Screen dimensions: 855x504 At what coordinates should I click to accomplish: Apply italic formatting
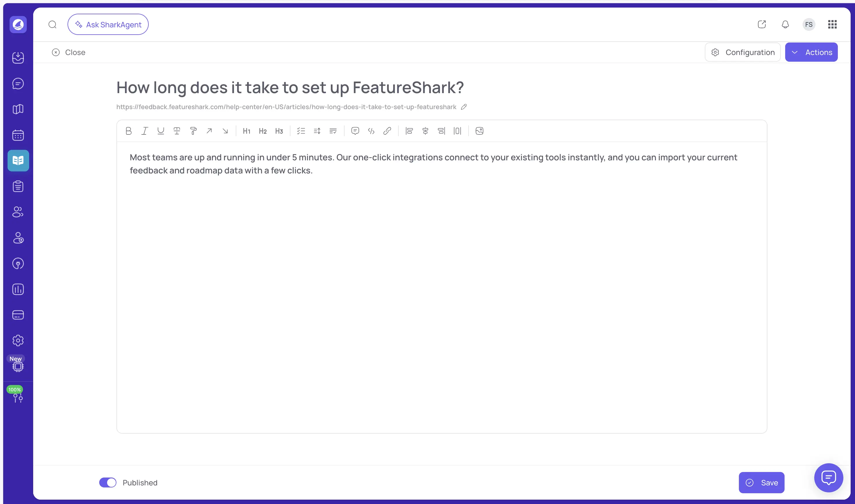[145, 131]
